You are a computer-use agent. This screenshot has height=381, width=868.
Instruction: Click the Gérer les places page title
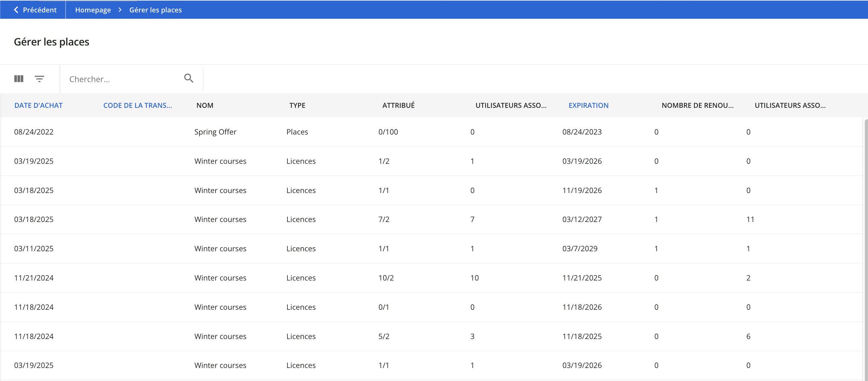click(52, 42)
